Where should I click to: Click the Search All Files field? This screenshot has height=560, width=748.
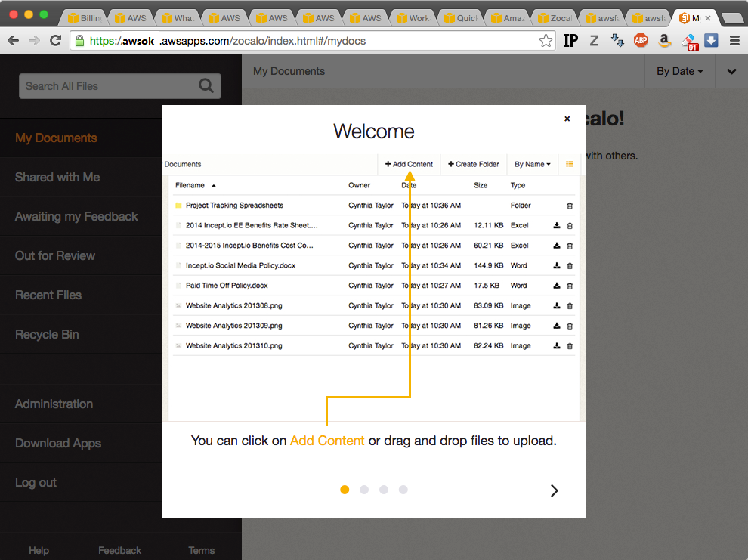[x=119, y=86]
